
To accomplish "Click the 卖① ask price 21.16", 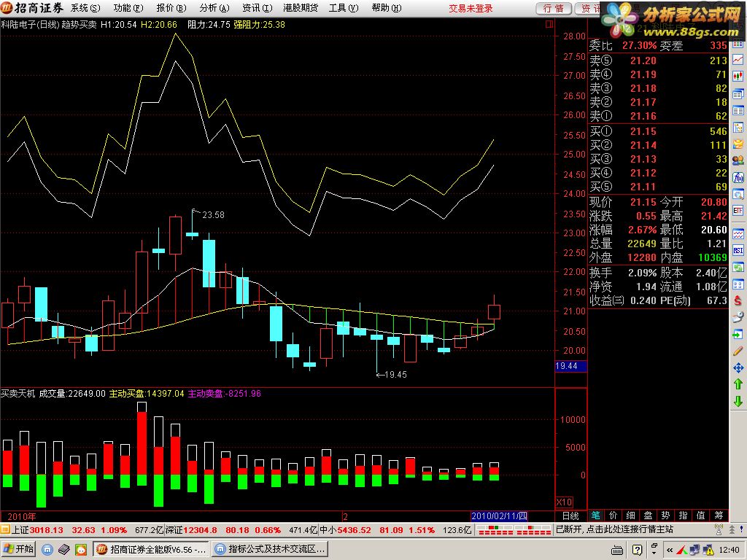I will [643, 116].
